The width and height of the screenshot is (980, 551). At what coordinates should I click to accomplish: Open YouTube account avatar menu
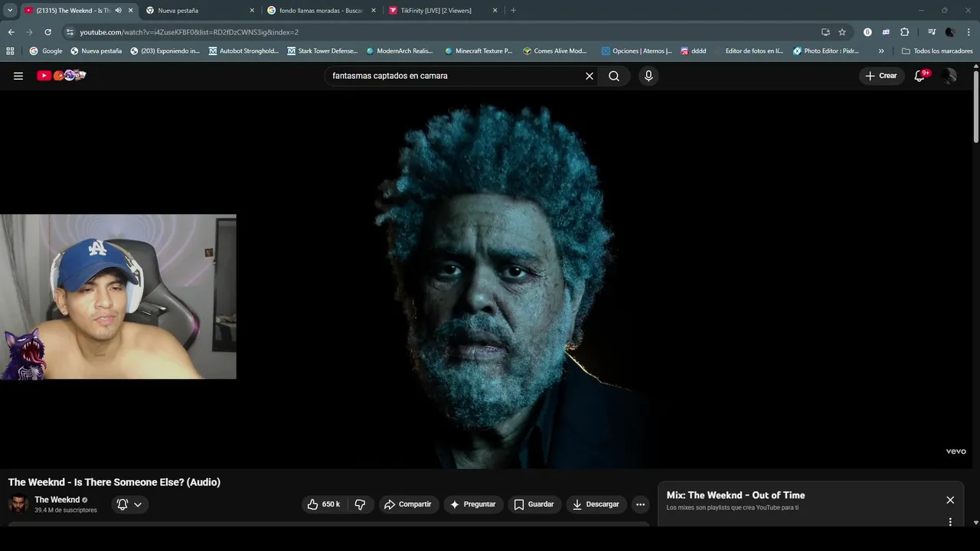coord(949,76)
